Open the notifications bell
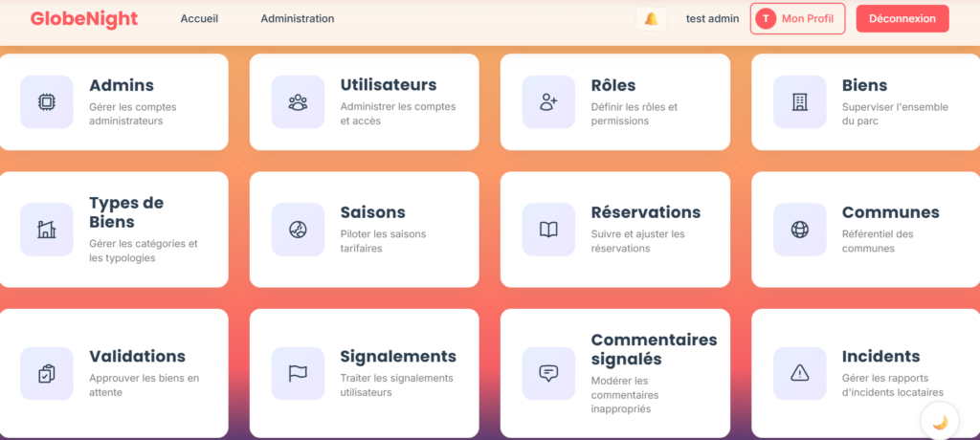Viewport: 980px width, 440px height. coord(651,19)
